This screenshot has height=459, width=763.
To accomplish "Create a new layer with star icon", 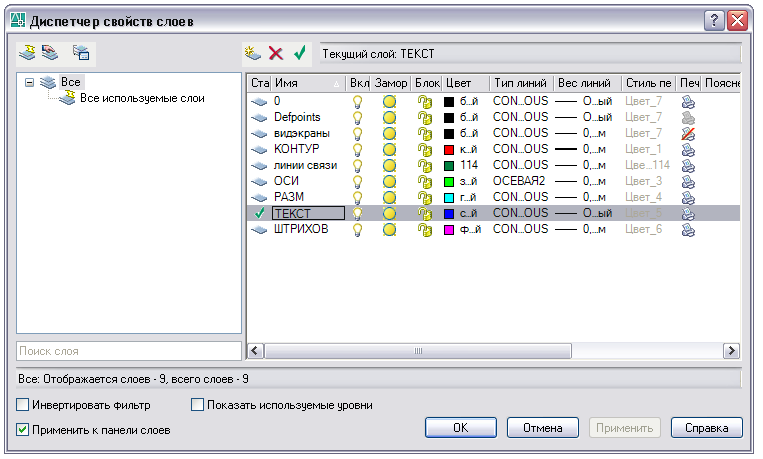I will tap(253, 53).
